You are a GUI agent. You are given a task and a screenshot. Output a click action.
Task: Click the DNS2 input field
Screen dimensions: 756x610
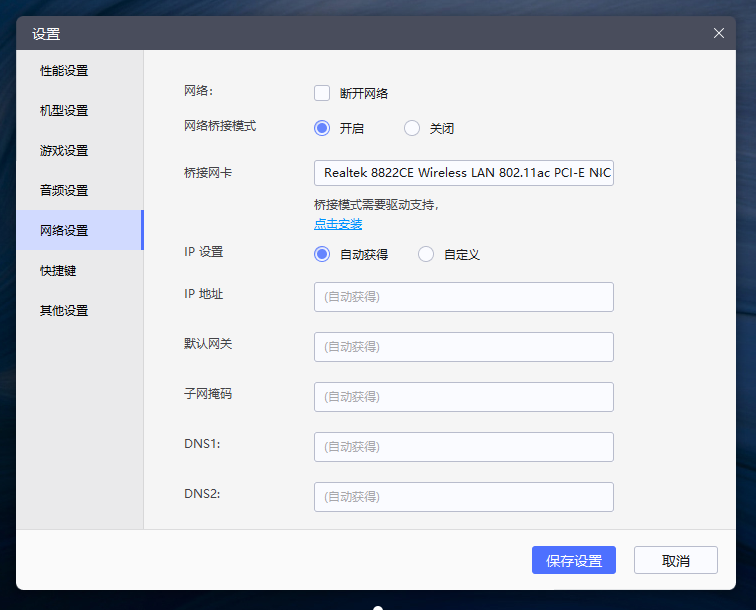click(x=463, y=497)
